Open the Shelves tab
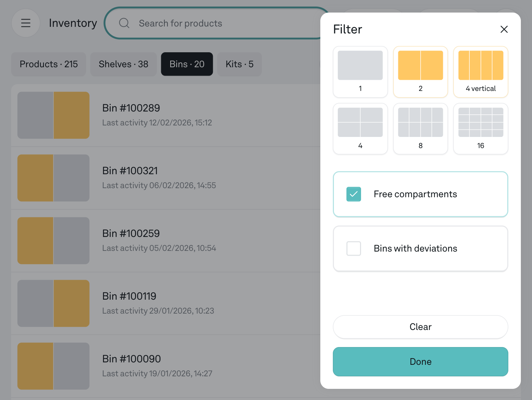This screenshot has width=532, height=400. click(x=123, y=64)
